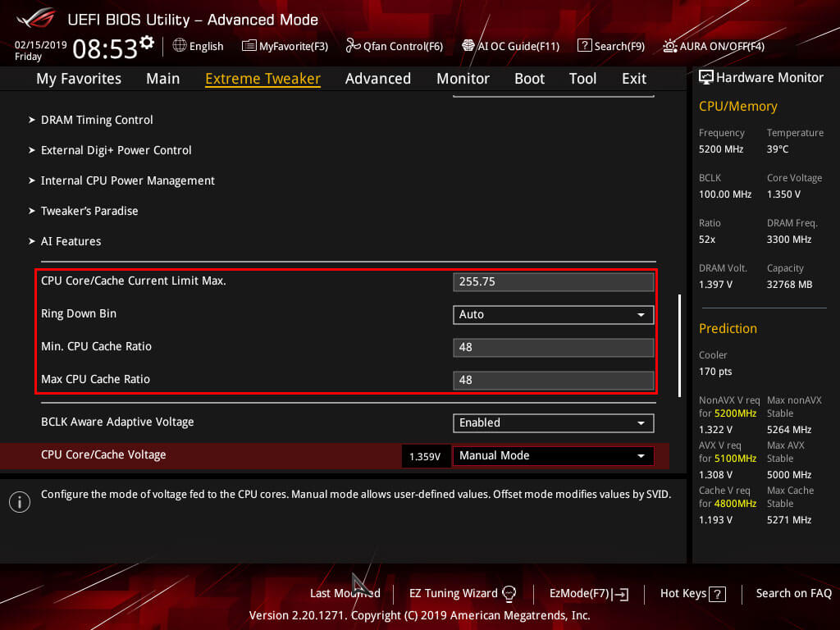
Task: Expand External Digi+ Power Control
Action: click(116, 150)
